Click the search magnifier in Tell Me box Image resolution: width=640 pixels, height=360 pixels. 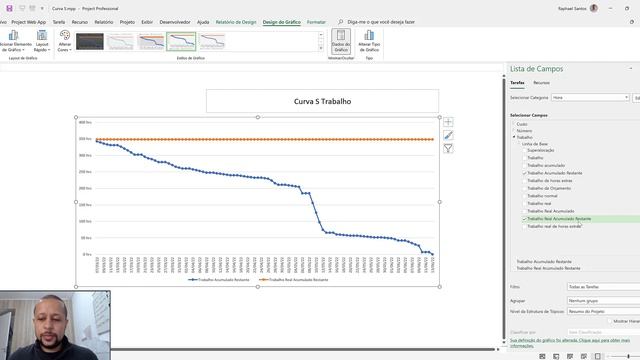pyautogui.click(x=340, y=22)
